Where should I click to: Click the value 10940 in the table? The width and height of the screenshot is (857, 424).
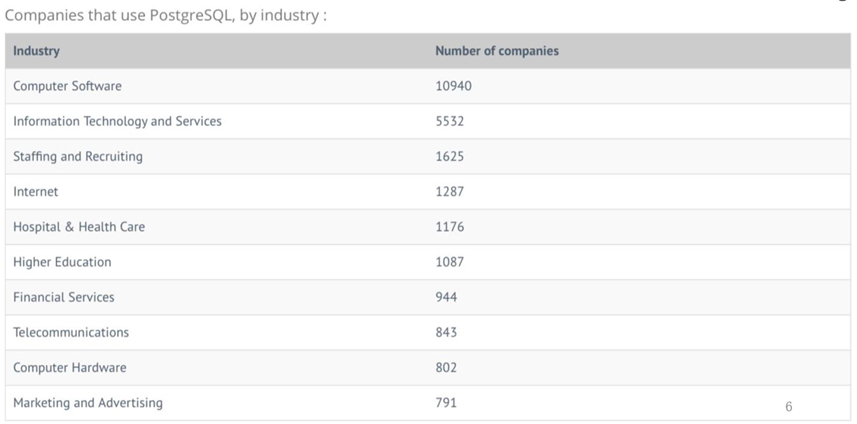pyautogui.click(x=453, y=86)
